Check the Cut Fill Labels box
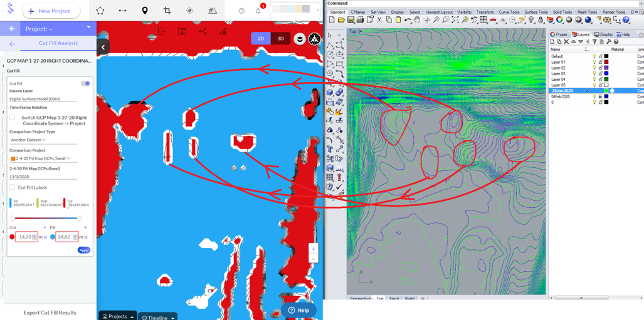 (x=13, y=187)
